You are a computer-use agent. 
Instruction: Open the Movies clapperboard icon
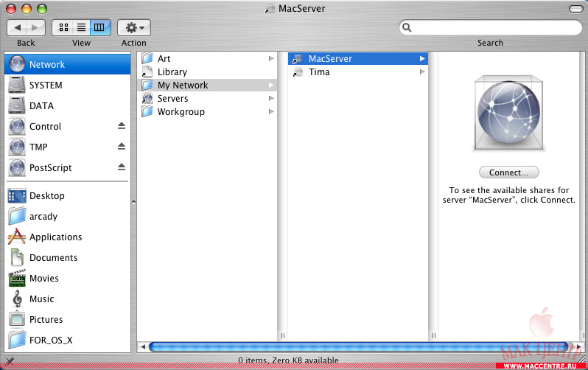click(17, 278)
